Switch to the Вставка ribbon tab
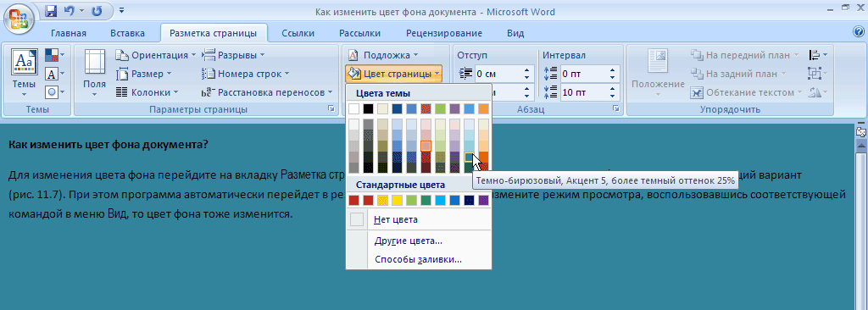The height and width of the screenshot is (310, 868). pos(127,33)
